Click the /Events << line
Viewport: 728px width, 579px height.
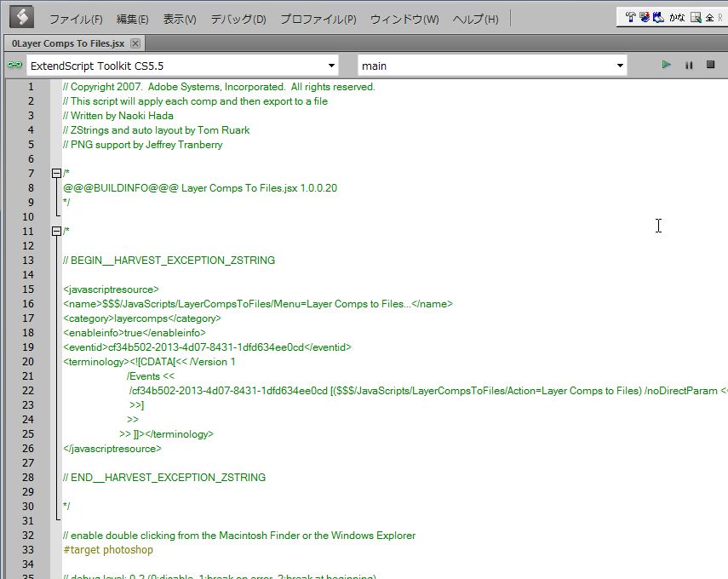point(151,376)
